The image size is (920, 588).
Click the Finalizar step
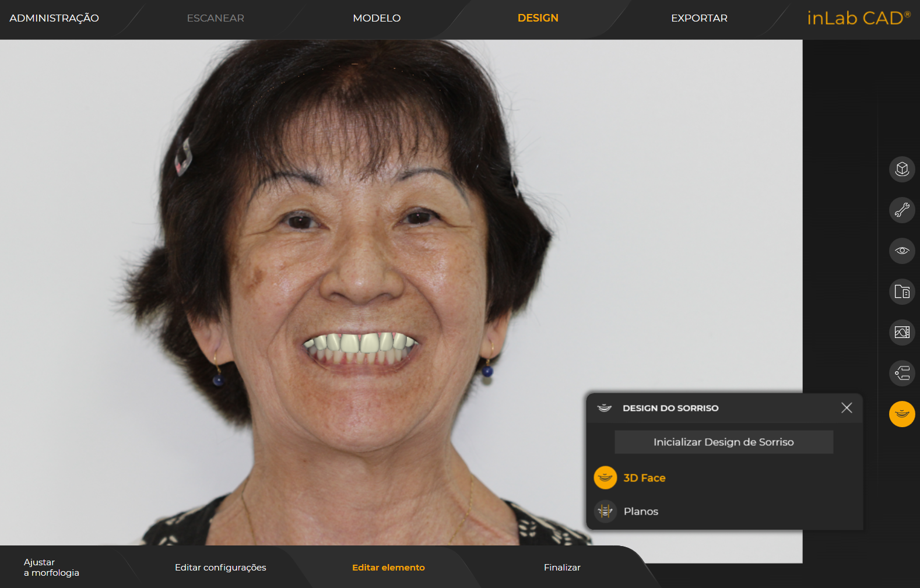coord(562,568)
